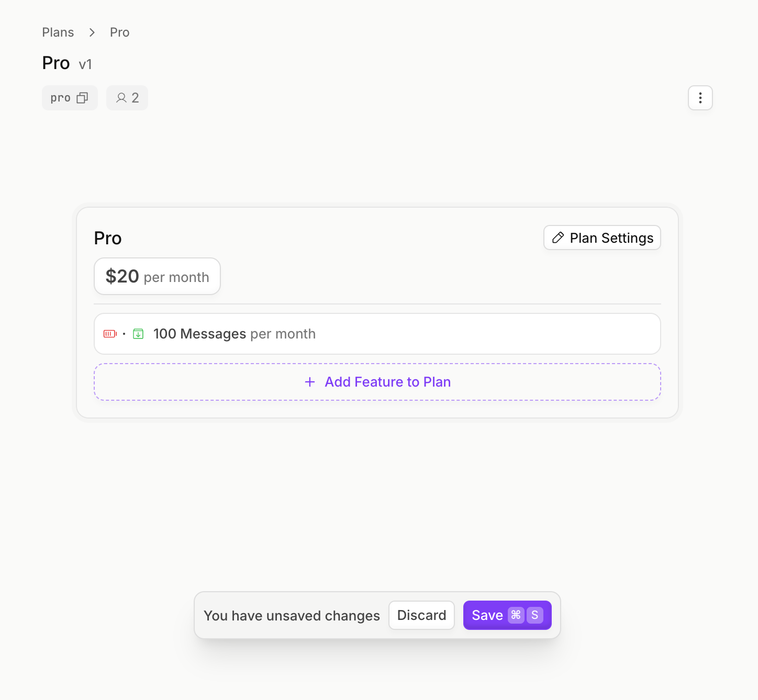Click the Pro plan card title
This screenshot has width=758, height=700.
pyautogui.click(x=108, y=238)
